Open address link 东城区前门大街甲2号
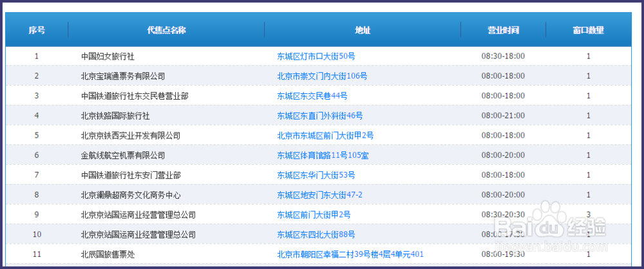The image size is (644, 269). (x=314, y=215)
